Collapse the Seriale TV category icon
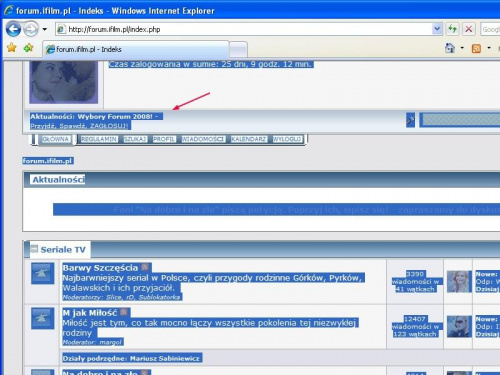The image size is (500, 375). click(34, 249)
